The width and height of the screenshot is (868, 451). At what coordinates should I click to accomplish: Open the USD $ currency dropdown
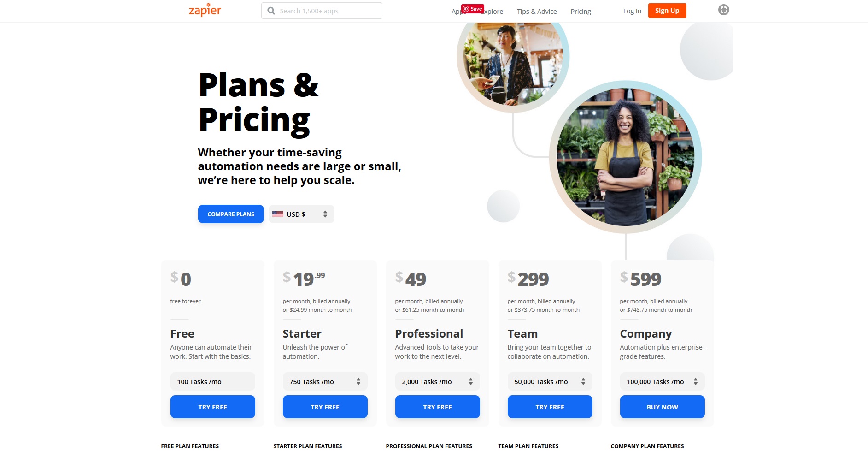[x=301, y=214]
